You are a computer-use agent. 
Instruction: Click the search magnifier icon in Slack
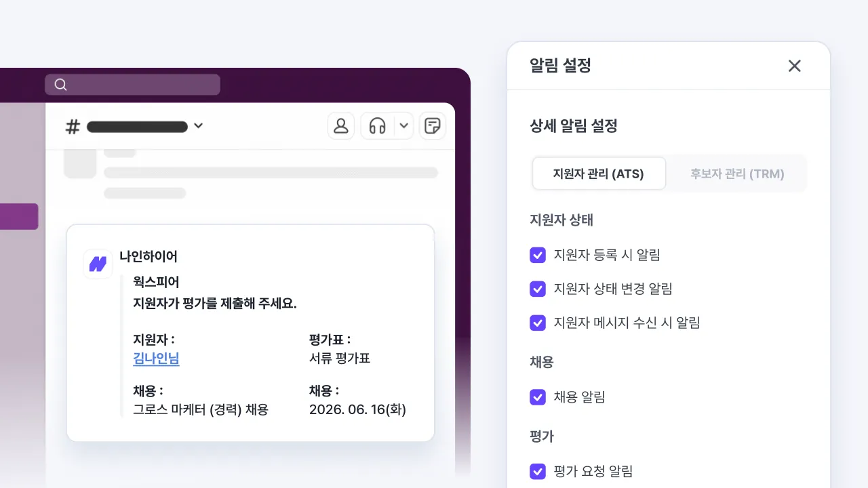(x=60, y=85)
